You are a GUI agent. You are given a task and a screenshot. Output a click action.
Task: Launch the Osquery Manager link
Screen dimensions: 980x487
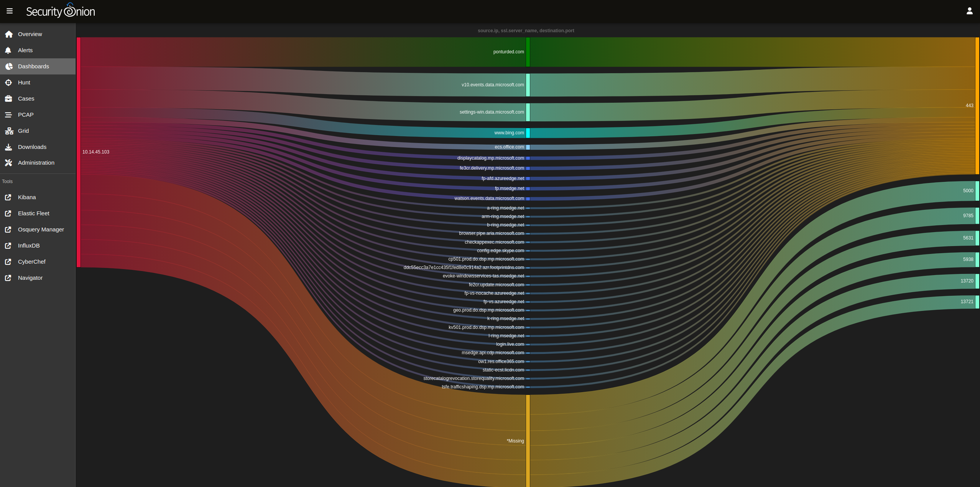[41, 229]
